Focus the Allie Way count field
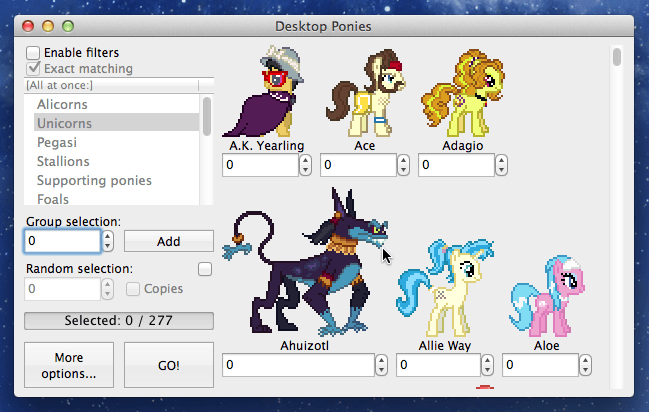 (438, 365)
